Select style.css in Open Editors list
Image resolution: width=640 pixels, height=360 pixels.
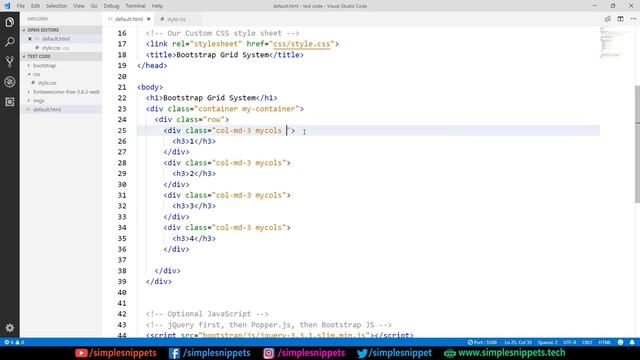pyautogui.click(x=51, y=48)
